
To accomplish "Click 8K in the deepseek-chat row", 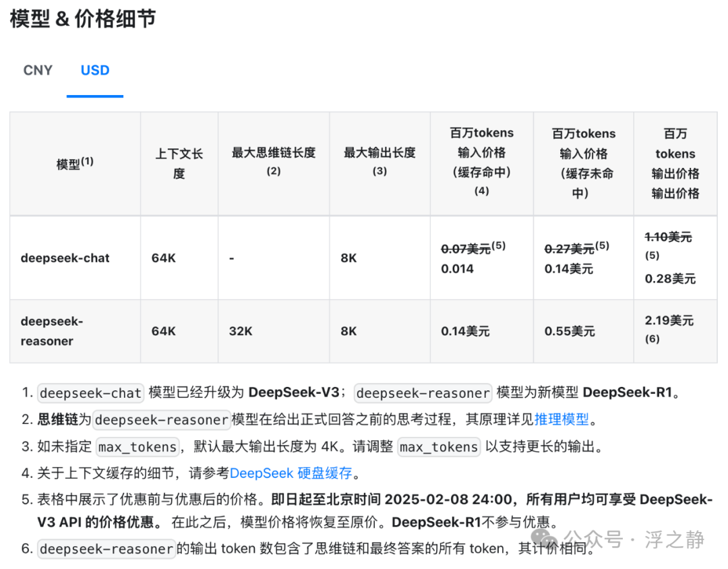I will point(348,258).
